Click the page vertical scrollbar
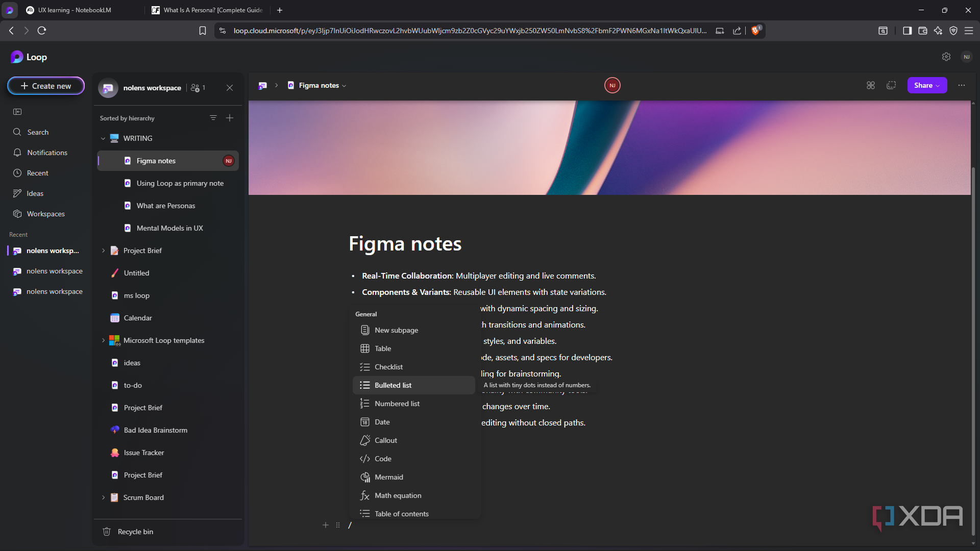The width and height of the screenshot is (980, 551). point(974,352)
